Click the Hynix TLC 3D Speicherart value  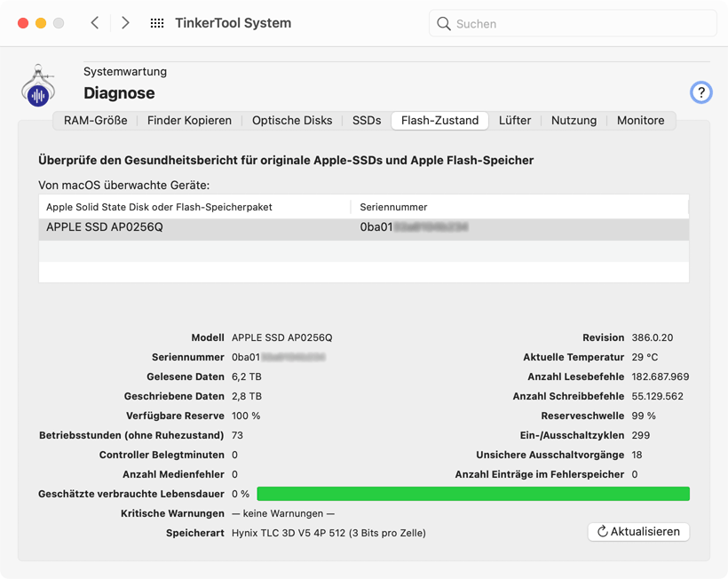click(328, 533)
